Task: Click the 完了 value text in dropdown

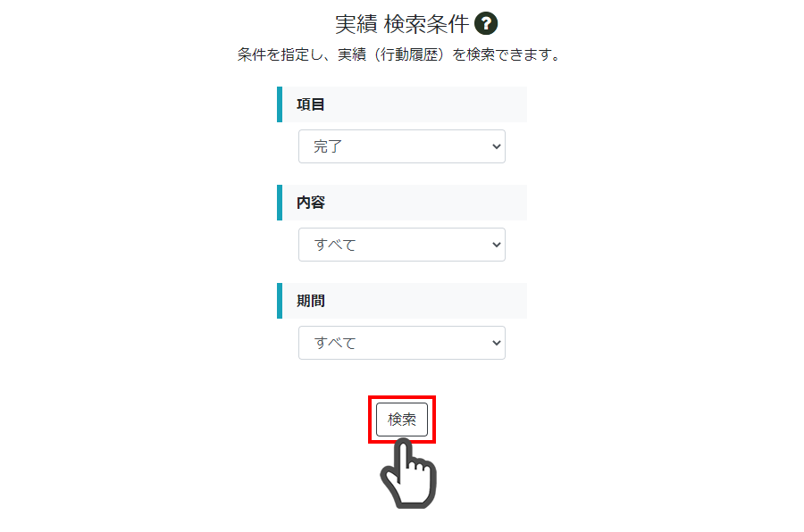Action: click(328, 146)
